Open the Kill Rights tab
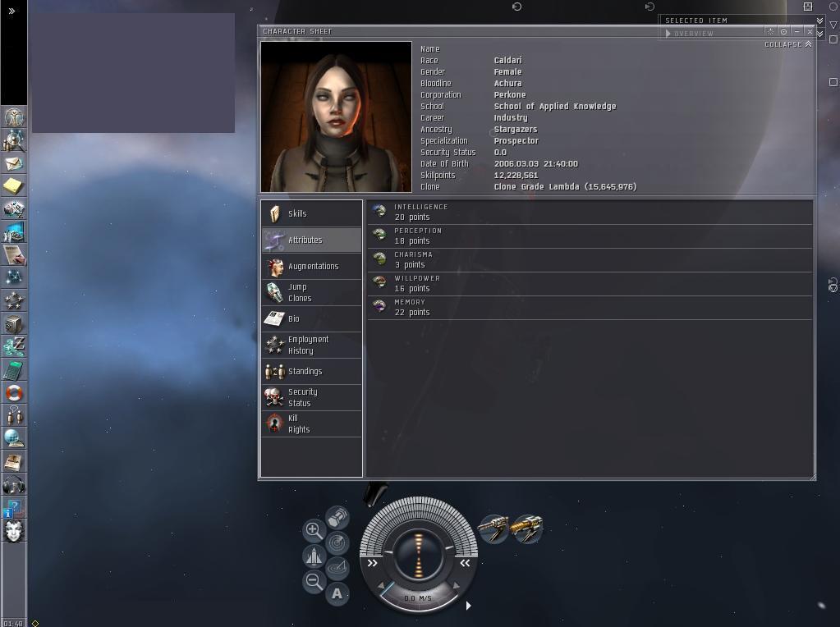The width and height of the screenshot is (840, 627). 311,423
